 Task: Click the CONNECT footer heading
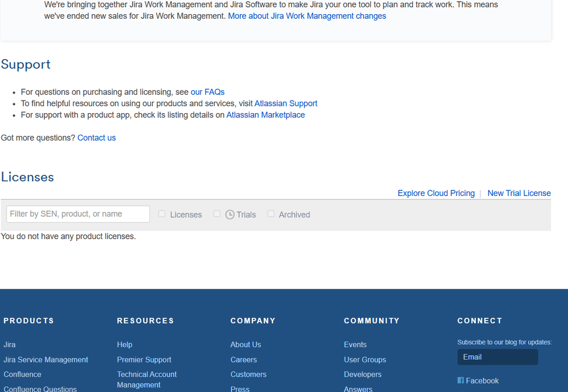[x=480, y=320]
